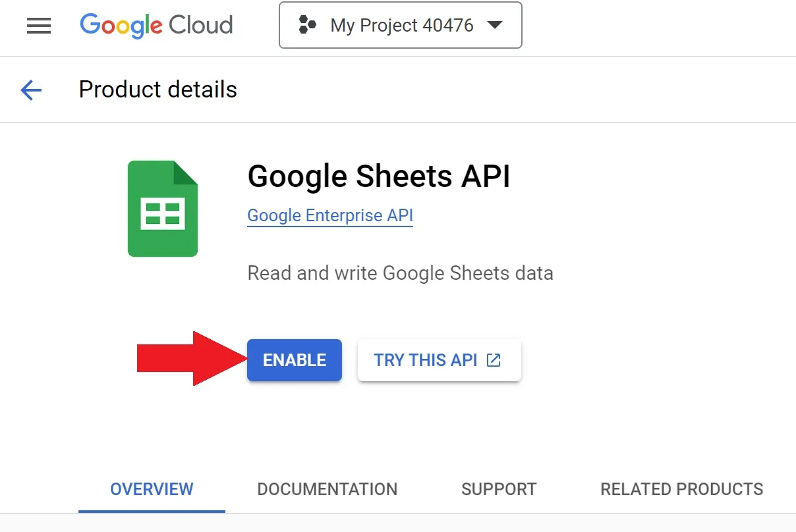Click the Google Cloud logo
Viewport: 796px width, 532px height.
pos(156,26)
